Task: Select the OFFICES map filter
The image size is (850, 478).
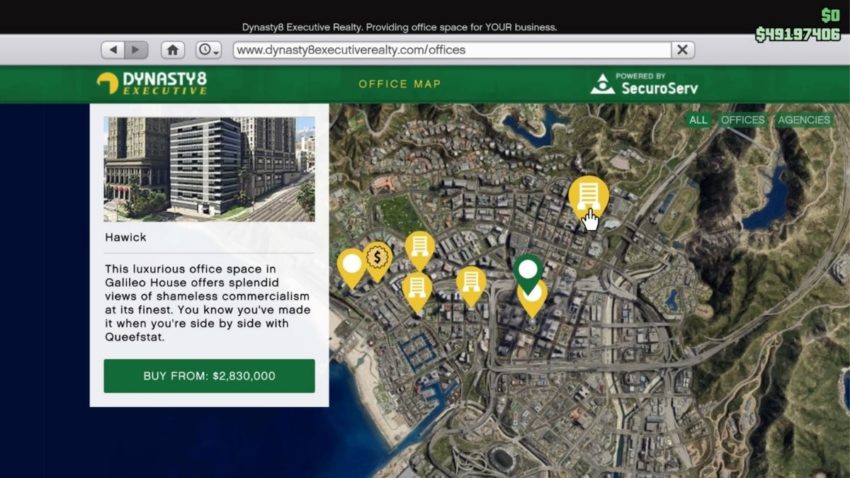Action: point(743,120)
